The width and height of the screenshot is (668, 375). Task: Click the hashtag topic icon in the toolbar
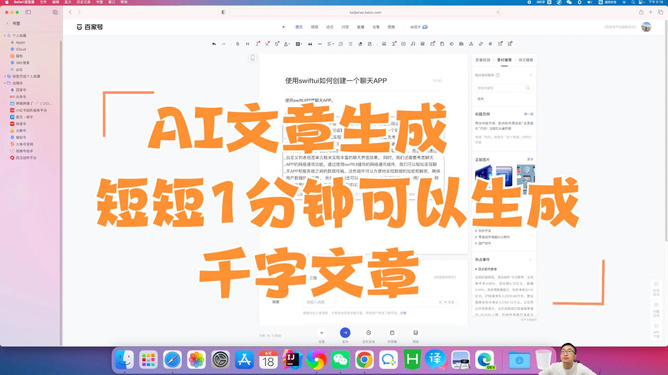pyautogui.click(x=490, y=44)
